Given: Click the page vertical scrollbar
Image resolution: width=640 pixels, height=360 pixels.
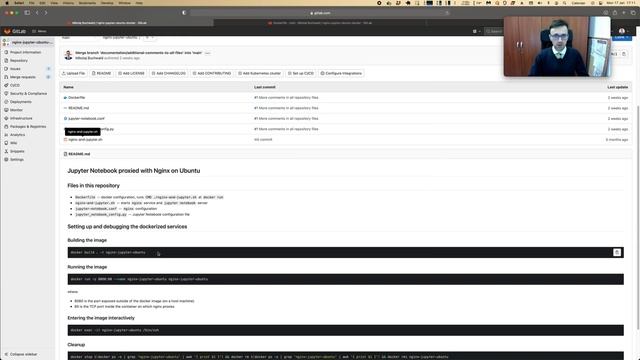Looking at the screenshot, I should click(638, 216).
